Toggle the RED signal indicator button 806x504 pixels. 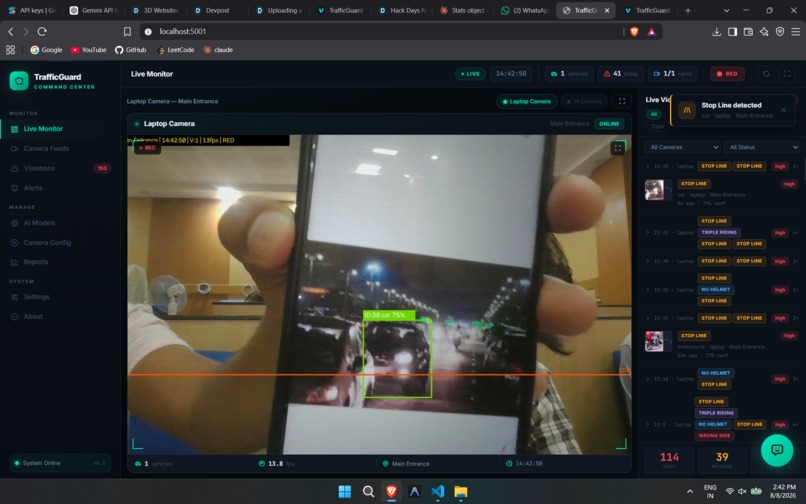727,74
